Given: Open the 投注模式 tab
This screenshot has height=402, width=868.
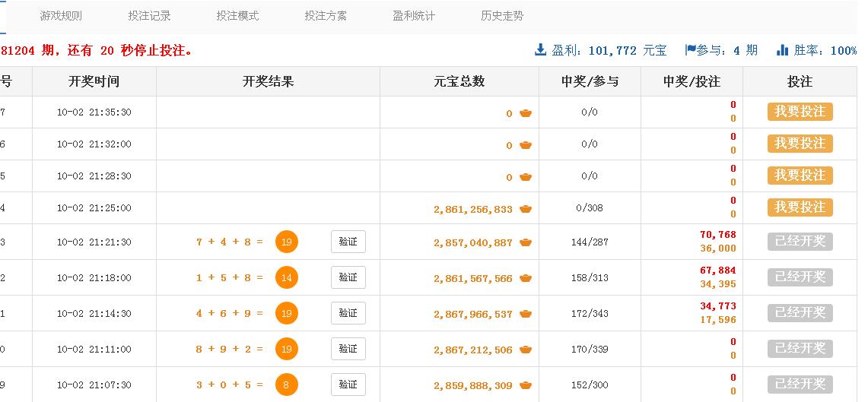Looking at the screenshot, I should (x=237, y=16).
